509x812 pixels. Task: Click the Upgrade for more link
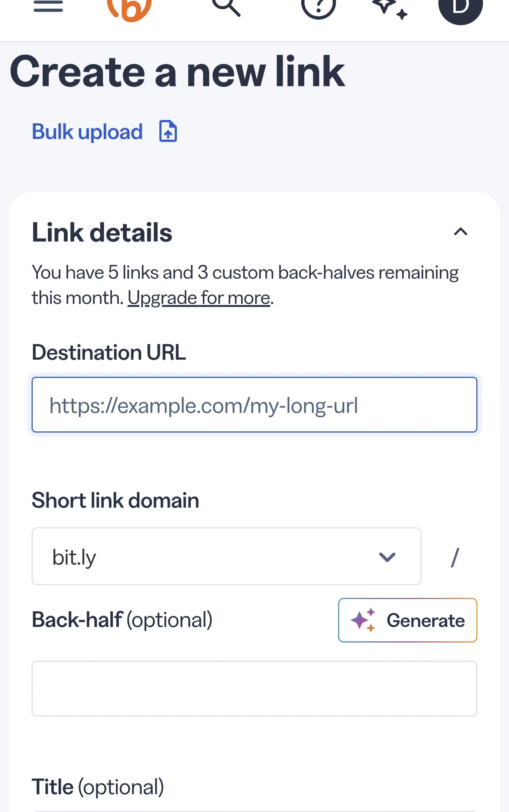(x=200, y=297)
